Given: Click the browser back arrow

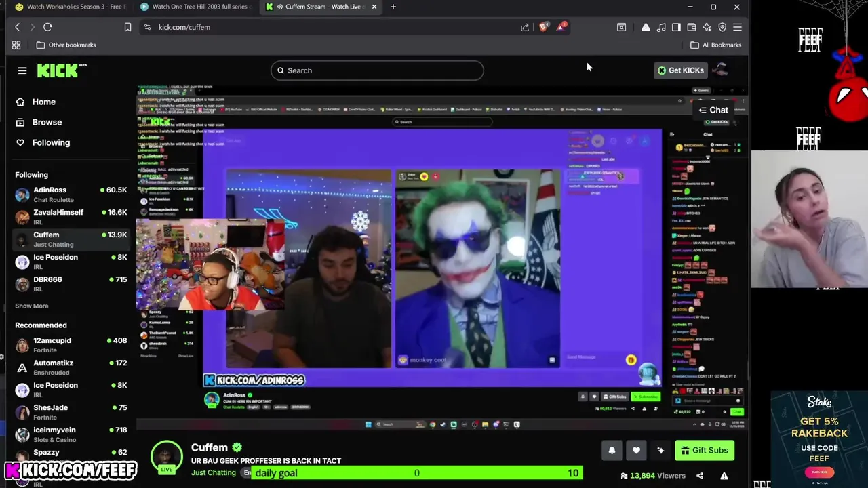Looking at the screenshot, I should tap(18, 27).
